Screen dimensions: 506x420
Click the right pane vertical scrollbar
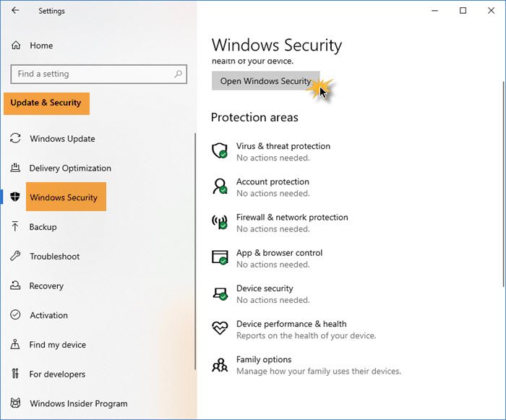[x=503, y=184]
